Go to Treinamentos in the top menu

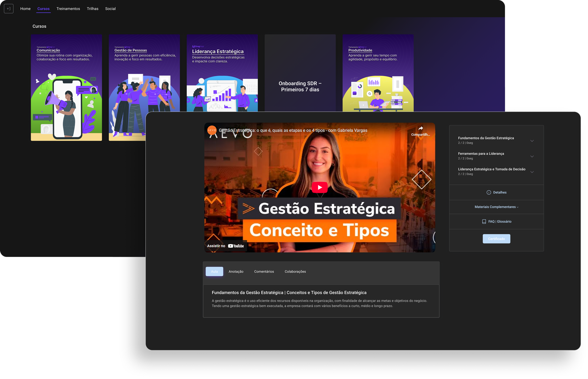coord(68,9)
